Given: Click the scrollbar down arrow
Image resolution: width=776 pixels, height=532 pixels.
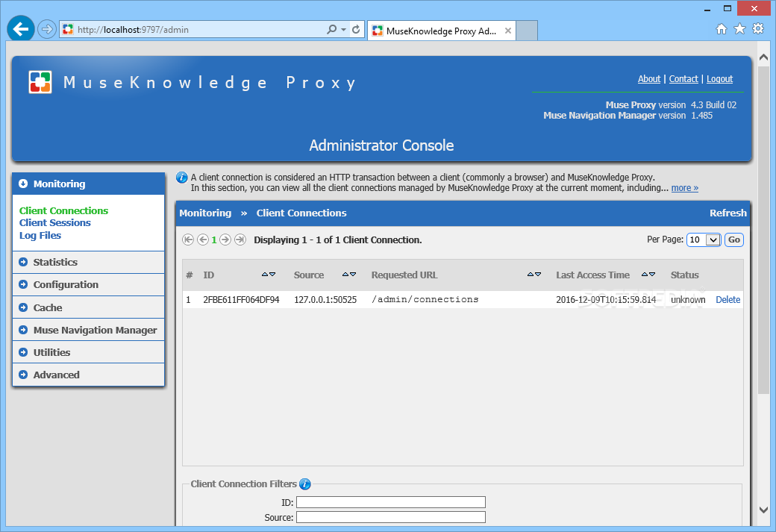Looking at the screenshot, I should (763, 509).
